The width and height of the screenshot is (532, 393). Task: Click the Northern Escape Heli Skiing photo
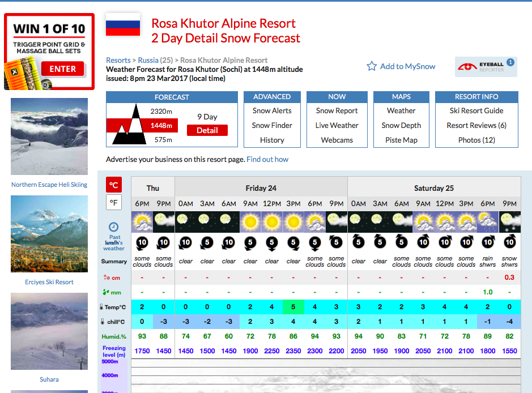click(49, 136)
